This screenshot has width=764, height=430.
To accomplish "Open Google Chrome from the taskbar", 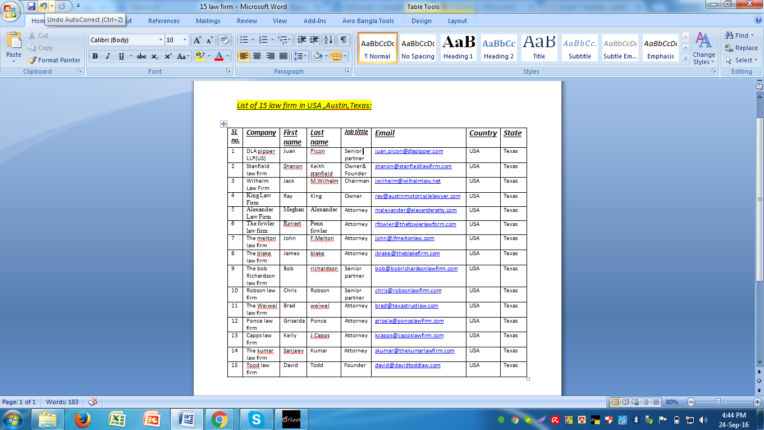I will (x=219, y=419).
